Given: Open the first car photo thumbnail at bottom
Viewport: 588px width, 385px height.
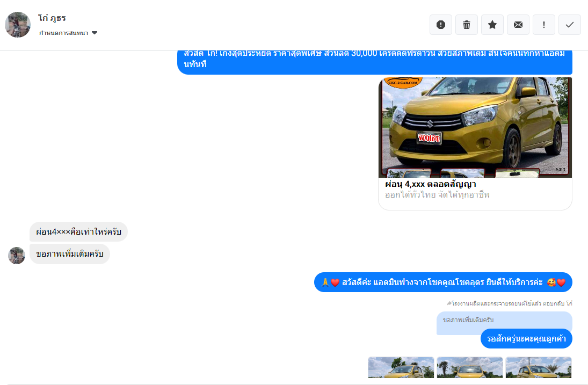Looking at the screenshot, I should tap(401, 368).
